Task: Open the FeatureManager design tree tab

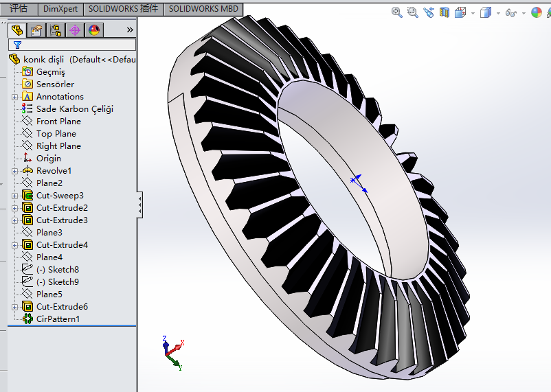Action: click(17, 31)
